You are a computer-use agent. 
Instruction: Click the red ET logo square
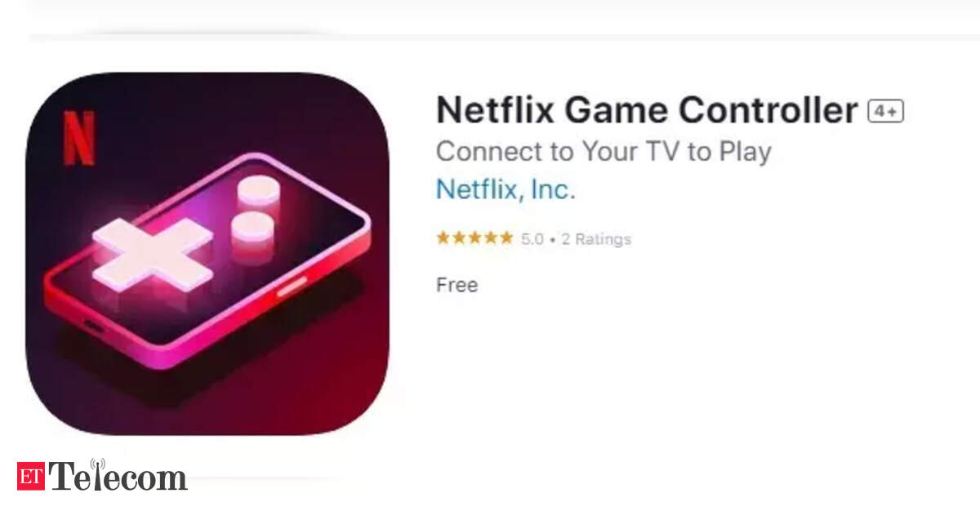[31, 476]
